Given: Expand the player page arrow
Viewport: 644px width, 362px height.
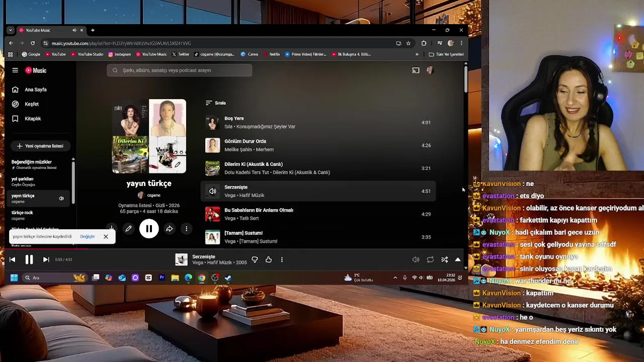Looking at the screenshot, I should click(x=458, y=259).
